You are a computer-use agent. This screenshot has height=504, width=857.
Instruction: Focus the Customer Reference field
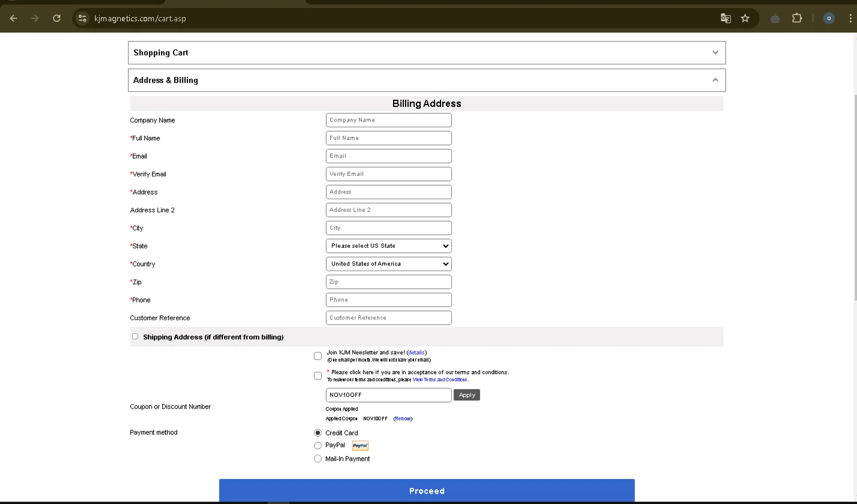coord(389,318)
